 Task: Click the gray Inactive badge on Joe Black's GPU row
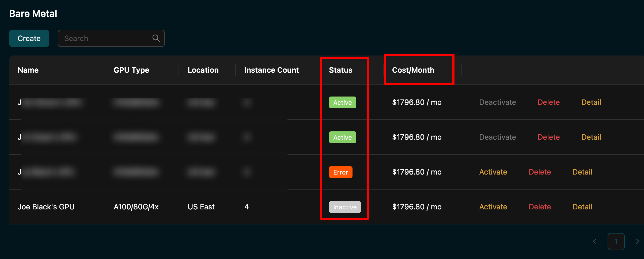coord(344,207)
